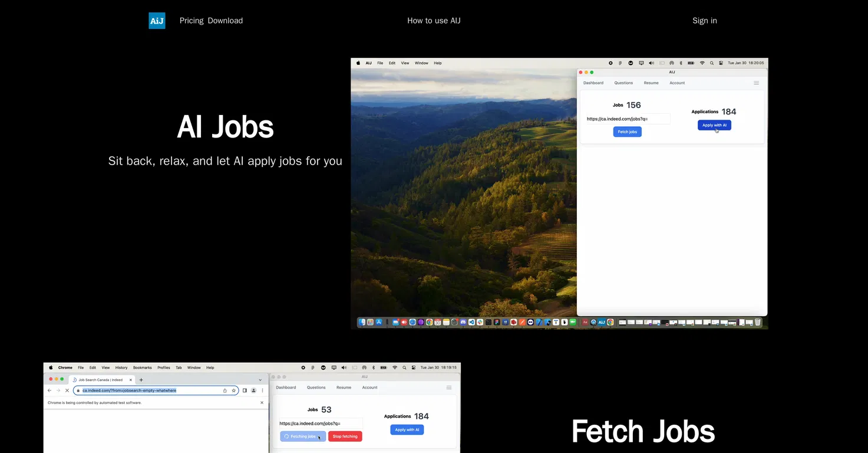This screenshot has height=453, width=868.
Task: Open Finder from the hero screenshot dock
Action: [362, 322]
